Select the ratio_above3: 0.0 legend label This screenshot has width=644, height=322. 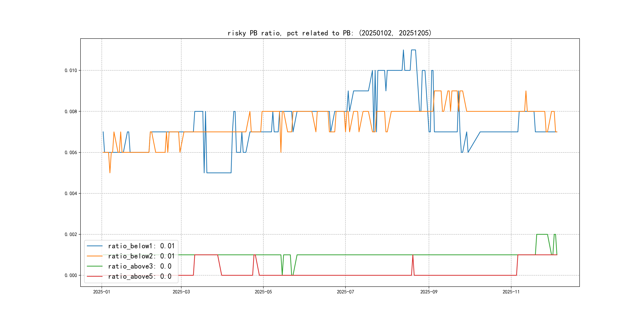[x=140, y=266]
